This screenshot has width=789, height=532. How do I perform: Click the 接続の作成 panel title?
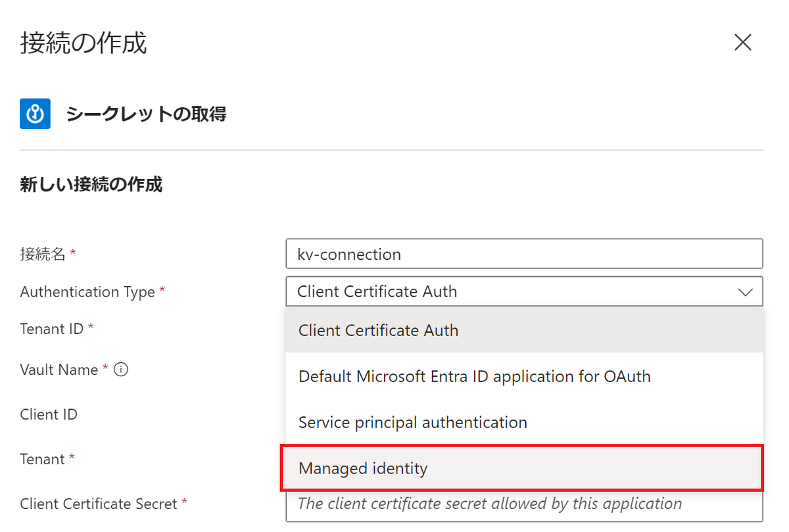pos(84,43)
